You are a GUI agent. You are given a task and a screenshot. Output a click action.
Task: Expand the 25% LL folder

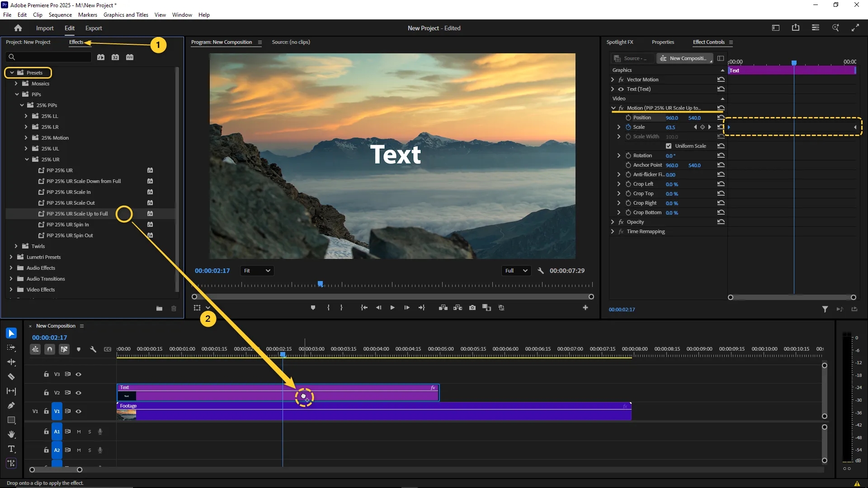(x=26, y=116)
